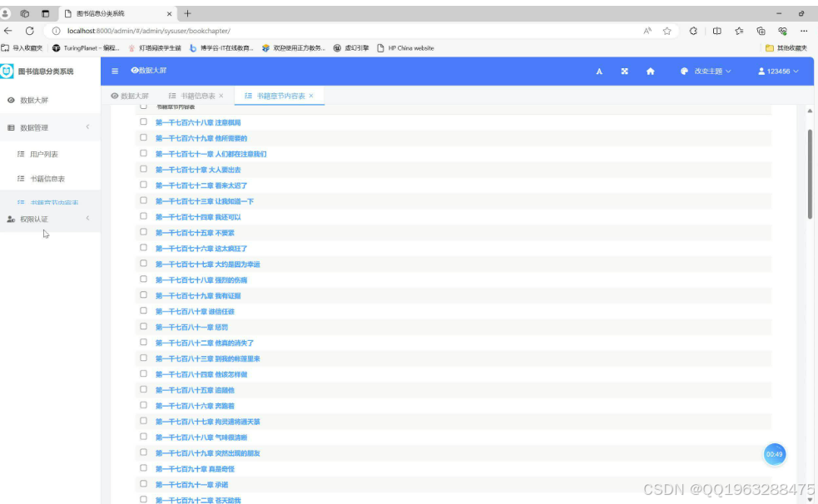Check the box for 第一千七百八十五章 追随他
This screenshot has height=504, width=818.
pos(143,389)
